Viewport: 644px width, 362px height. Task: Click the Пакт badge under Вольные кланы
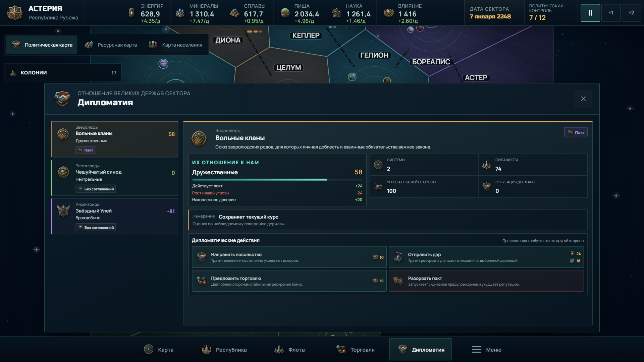click(86, 150)
